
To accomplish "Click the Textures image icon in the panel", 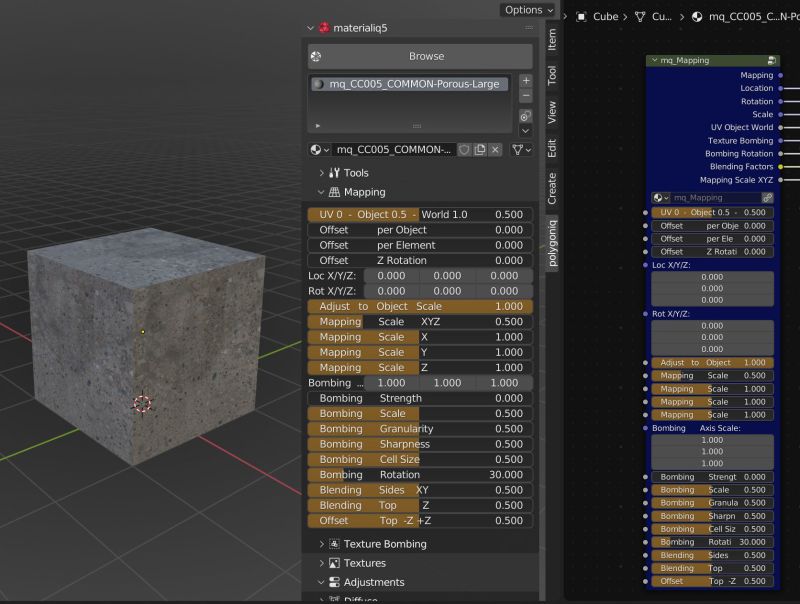I will pos(335,562).
